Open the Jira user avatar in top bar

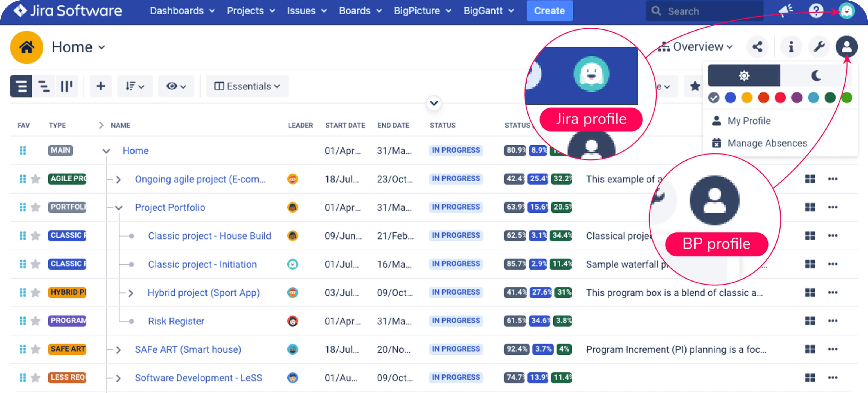[x=846, y=11]
